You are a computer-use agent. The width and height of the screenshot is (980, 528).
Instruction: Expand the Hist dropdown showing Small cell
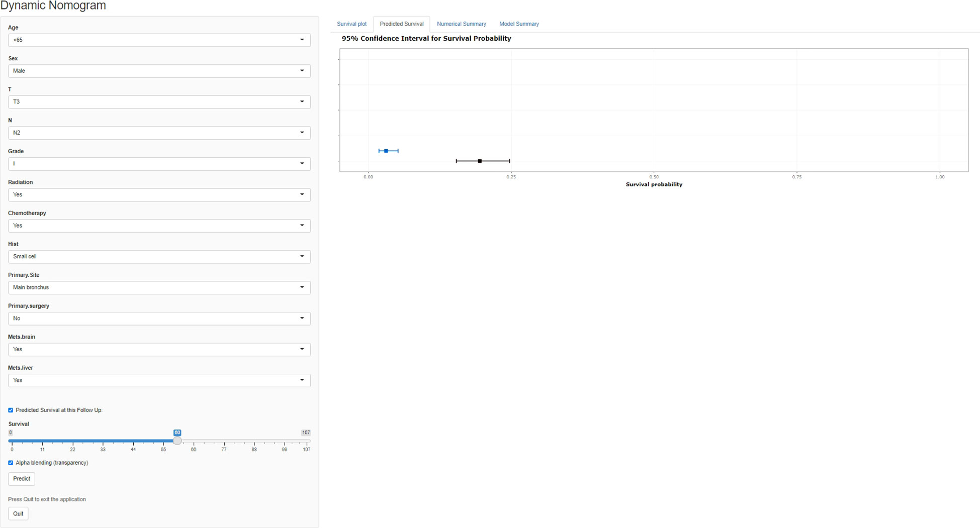pyautogui.click(x=159, y=257)
